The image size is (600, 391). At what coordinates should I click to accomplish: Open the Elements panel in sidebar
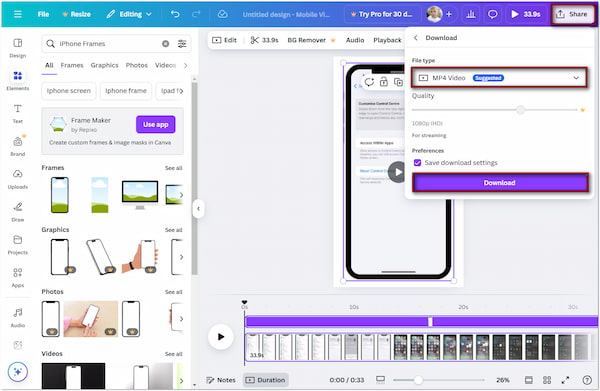[x=18, y=80]
